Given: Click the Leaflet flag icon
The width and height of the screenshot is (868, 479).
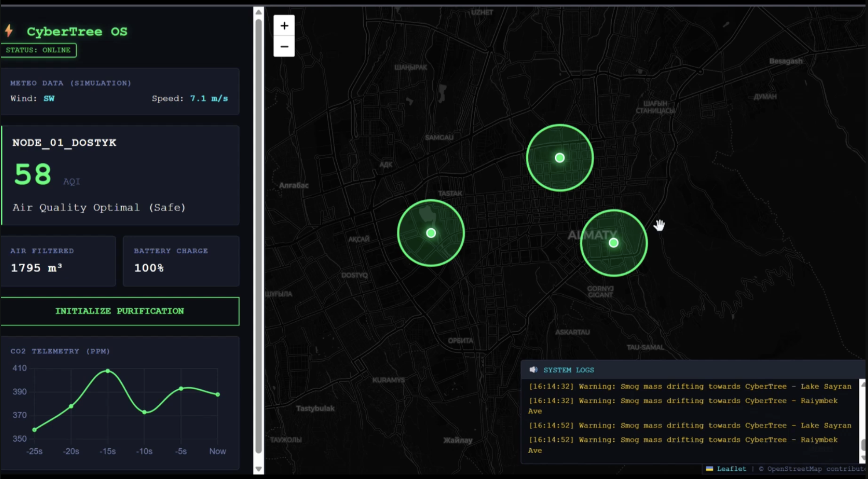Looking at the screenshot, I should (x=709, y=469).
